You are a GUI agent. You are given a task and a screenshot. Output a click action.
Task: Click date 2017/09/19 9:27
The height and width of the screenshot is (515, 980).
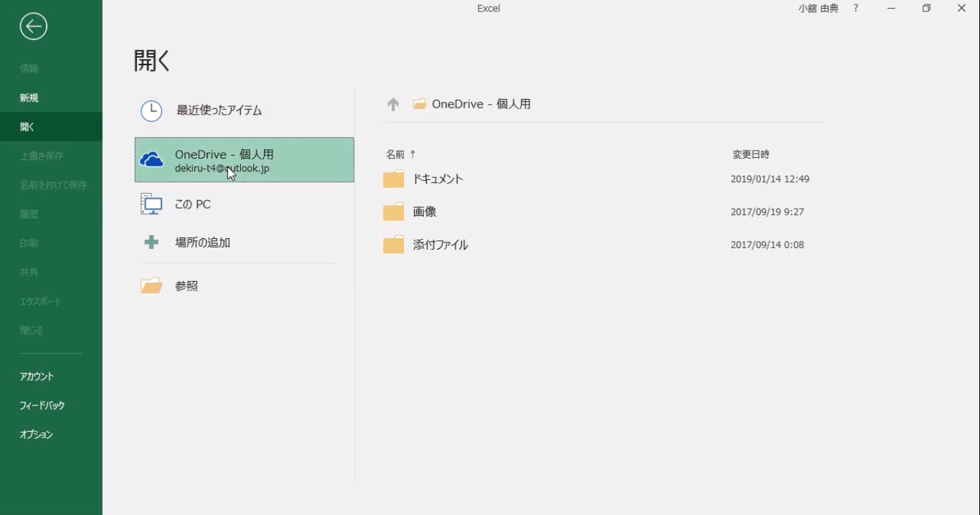point(767,212)
